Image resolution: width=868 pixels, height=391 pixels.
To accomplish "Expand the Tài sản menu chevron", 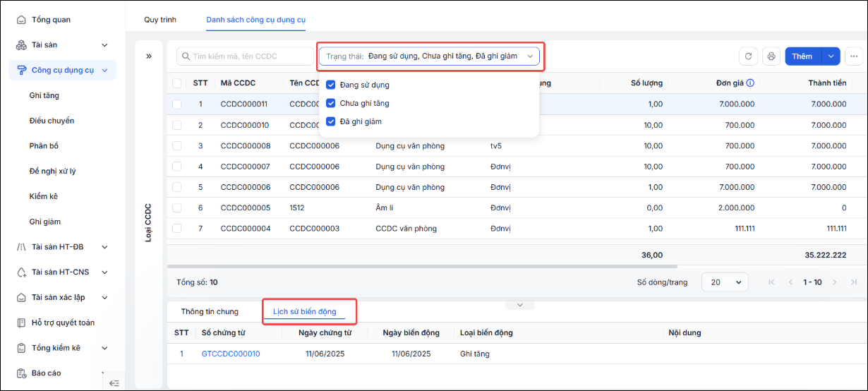I will (104, 45).
